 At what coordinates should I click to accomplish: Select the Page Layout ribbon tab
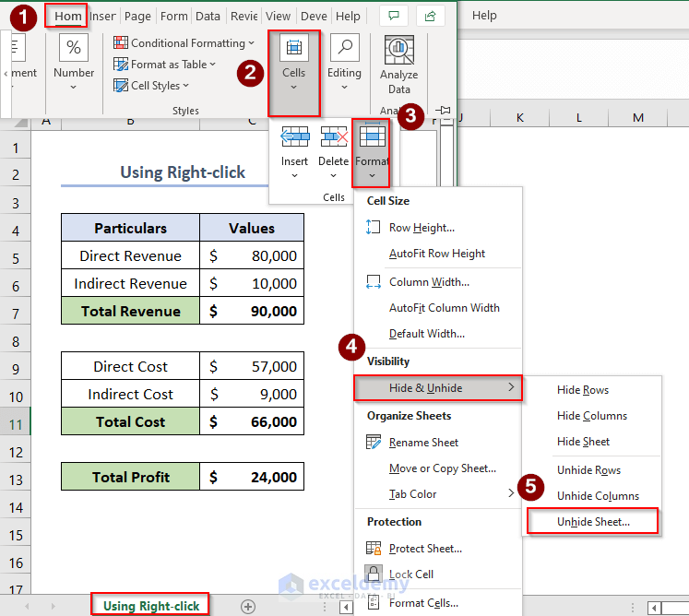coord(137,17)
